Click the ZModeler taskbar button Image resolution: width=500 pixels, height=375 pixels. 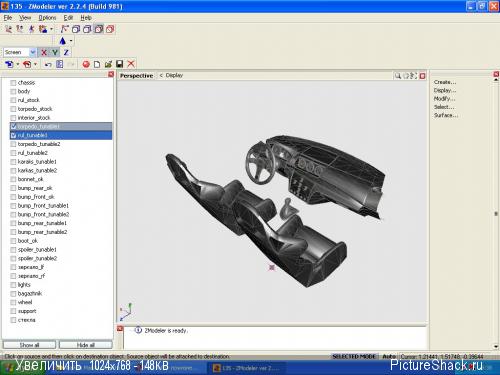[247, 368]
